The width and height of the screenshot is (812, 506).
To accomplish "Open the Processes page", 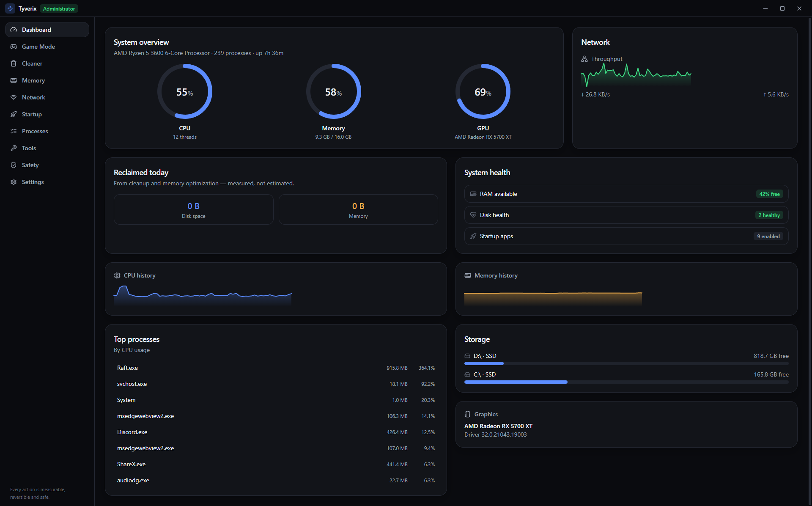I will click(x=47, y=131).
